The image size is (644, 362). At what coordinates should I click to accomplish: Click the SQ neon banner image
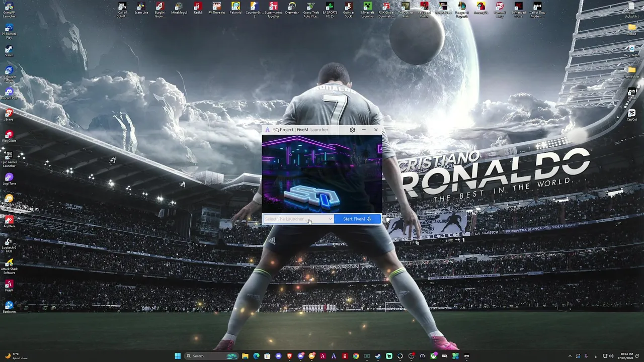click(x=322, y=174)
